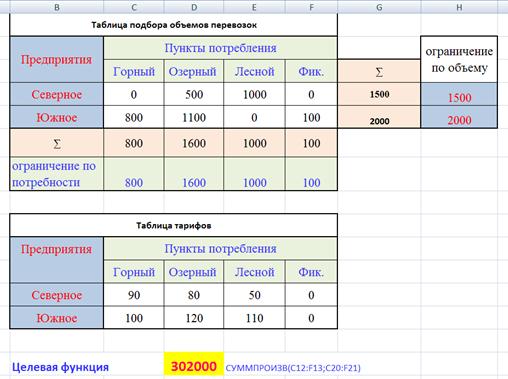Select 'Лесной' header in the volumes table
This screenshot has height=379, width=508.
[x=254, y=71]
